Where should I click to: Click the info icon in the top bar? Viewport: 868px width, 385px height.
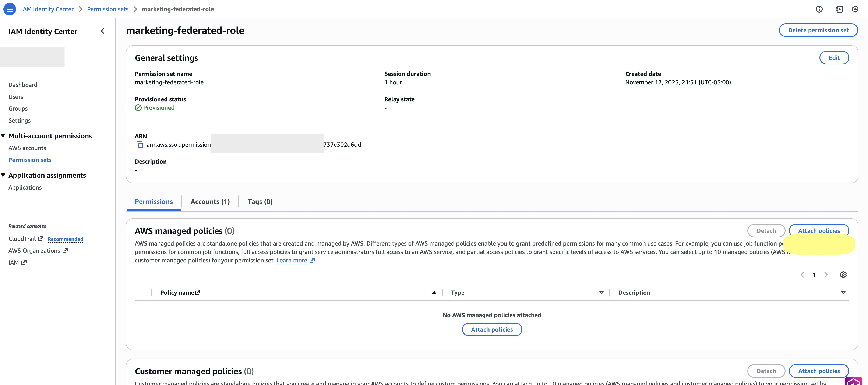(x=819, y=9)
